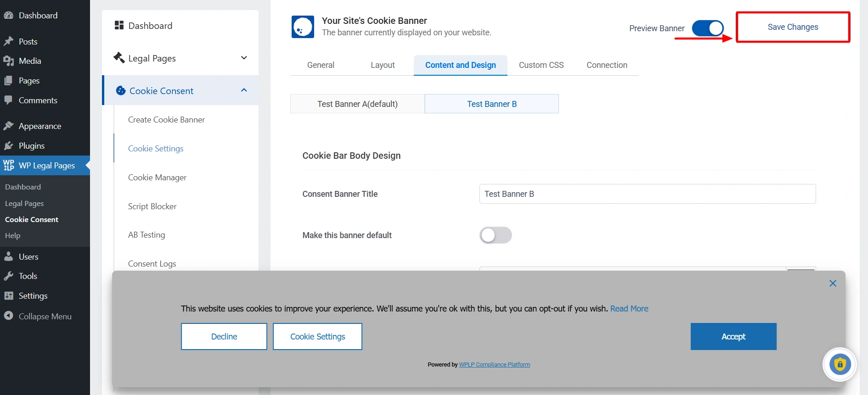
Task: Expand the Legal Pages chevron
Action: 244,58
